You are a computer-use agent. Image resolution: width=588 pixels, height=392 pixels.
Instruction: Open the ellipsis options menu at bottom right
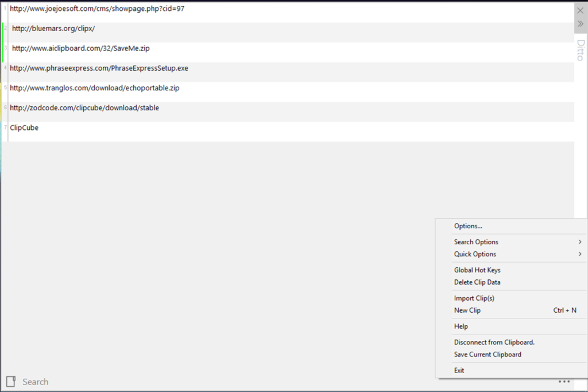[x=564, y=381]
